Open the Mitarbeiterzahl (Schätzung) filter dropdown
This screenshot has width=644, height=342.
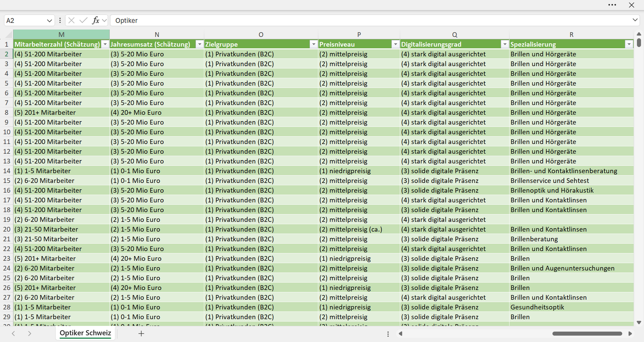click(105, 44)
